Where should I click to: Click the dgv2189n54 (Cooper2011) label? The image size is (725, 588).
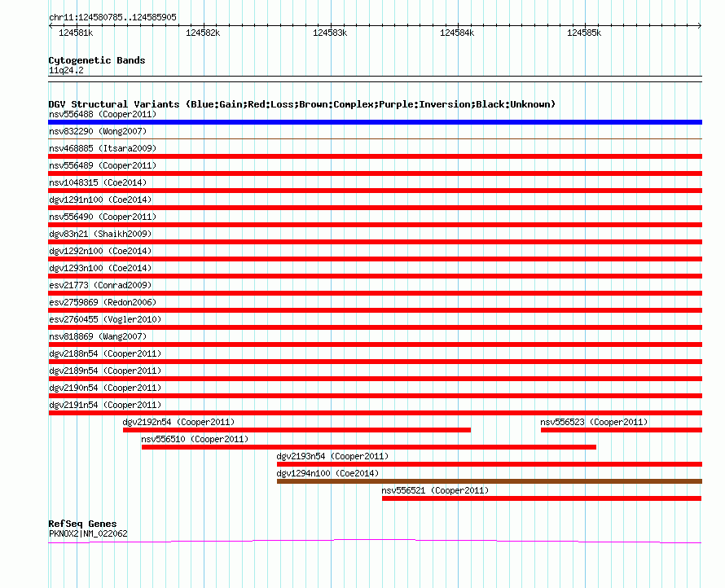coord(105,371)
